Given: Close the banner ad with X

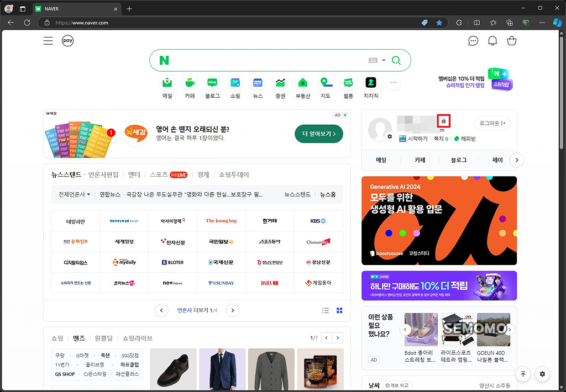Looking at the screenshot, I should coord(345,115).
